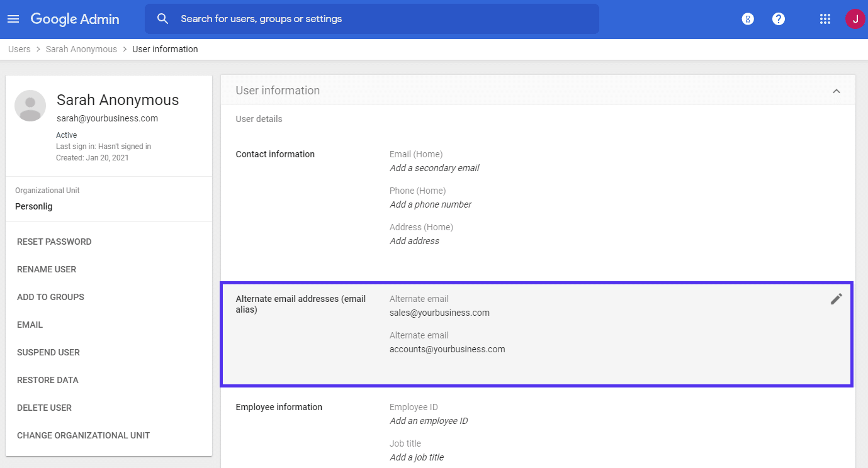The width and height of the screenshot is (868, 468).
Task: Select RESET PASSWORD in the sidebar
Action: coord(54,241)
